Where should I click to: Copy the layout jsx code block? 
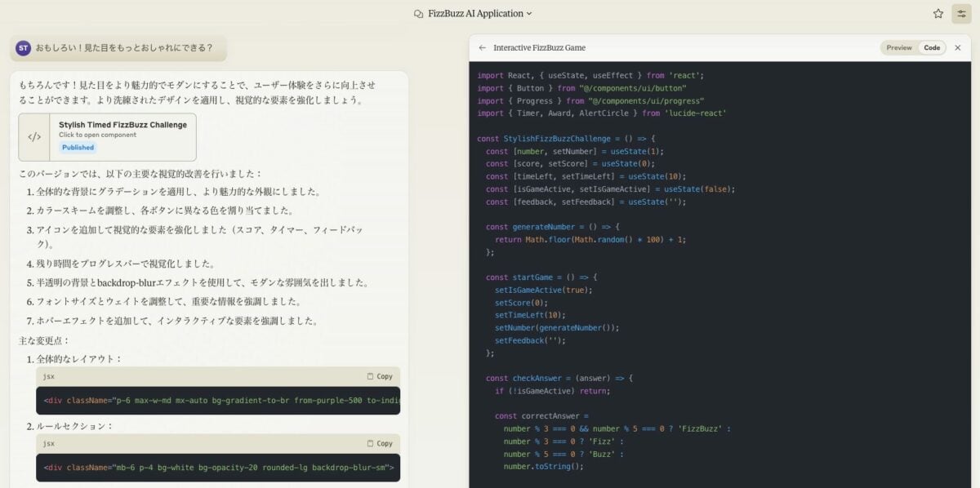tap(380, 376)
